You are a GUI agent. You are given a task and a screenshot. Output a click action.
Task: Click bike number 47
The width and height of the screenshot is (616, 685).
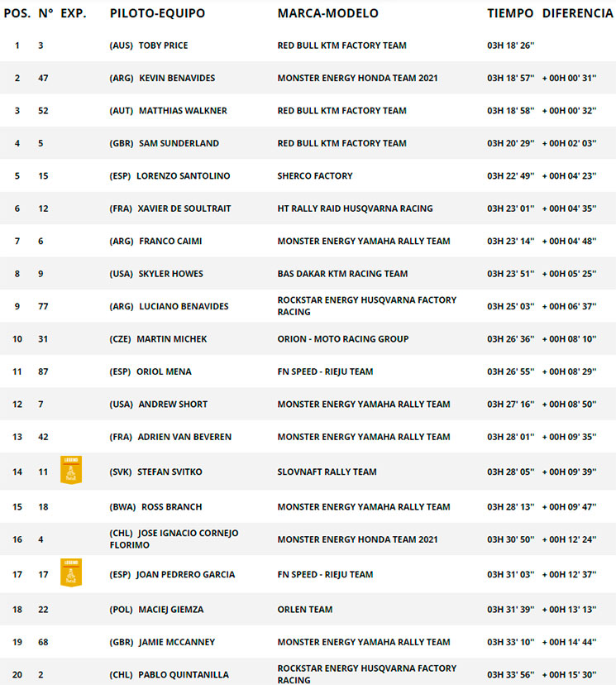pos(43,79)
